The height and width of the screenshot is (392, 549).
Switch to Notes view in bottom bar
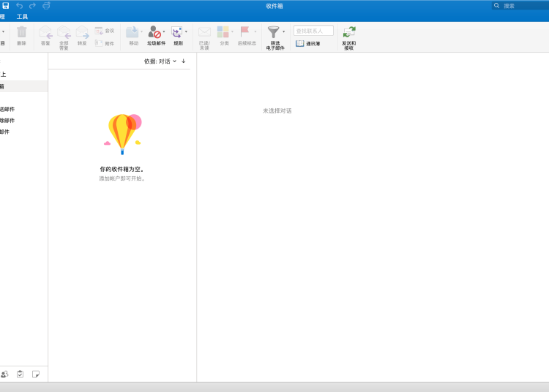coord(36,374)
